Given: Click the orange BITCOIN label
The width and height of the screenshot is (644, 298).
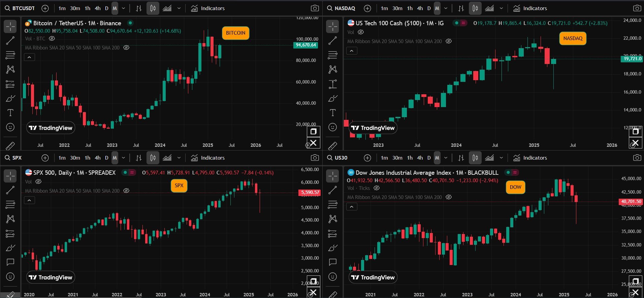Looking at the screenshot, I should point(235,33).
